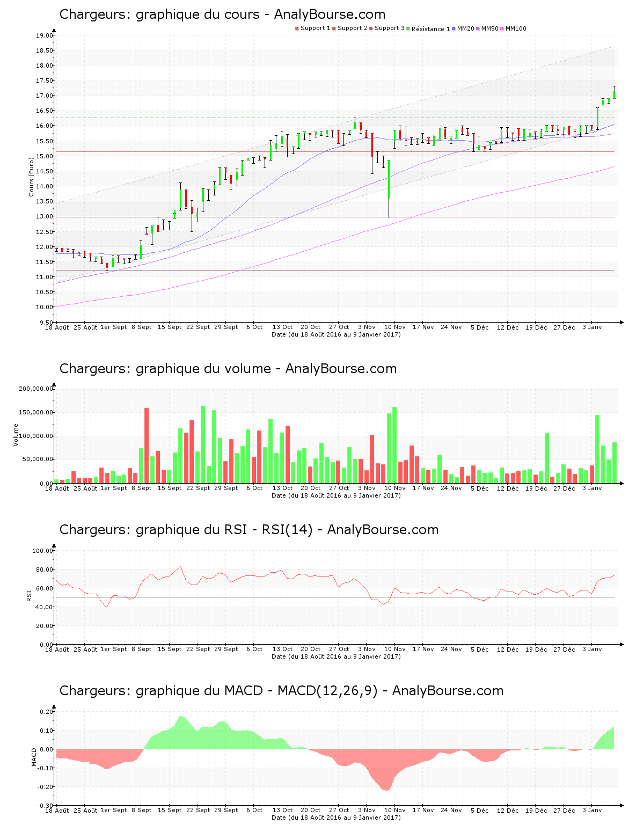Click the 'Cours (Euro)' vertical axis label
Screen dimensions: 644x832
[31, 177]
